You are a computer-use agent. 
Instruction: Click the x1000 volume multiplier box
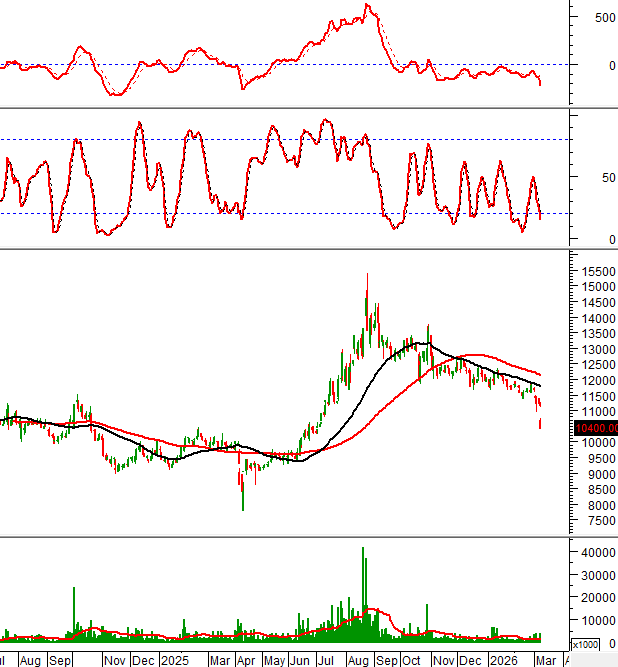[x=588, y=646]
